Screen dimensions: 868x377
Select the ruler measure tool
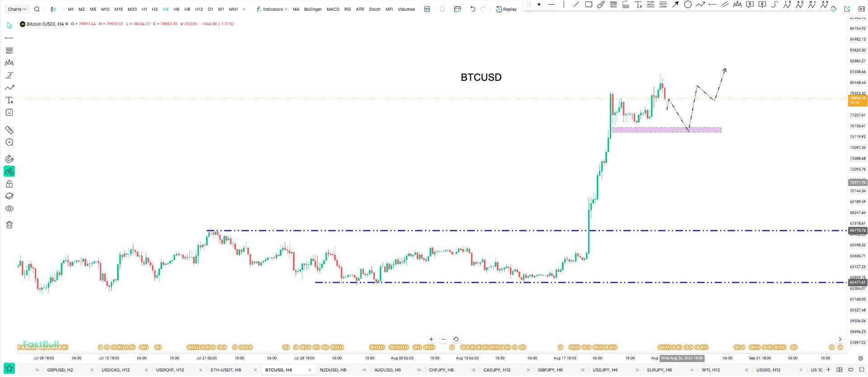coord(9,130)
